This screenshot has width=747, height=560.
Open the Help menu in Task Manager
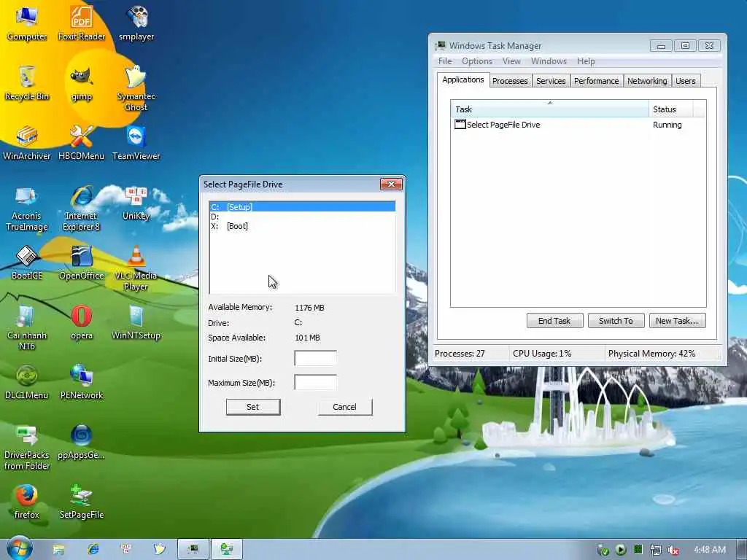tap(586, 61)
